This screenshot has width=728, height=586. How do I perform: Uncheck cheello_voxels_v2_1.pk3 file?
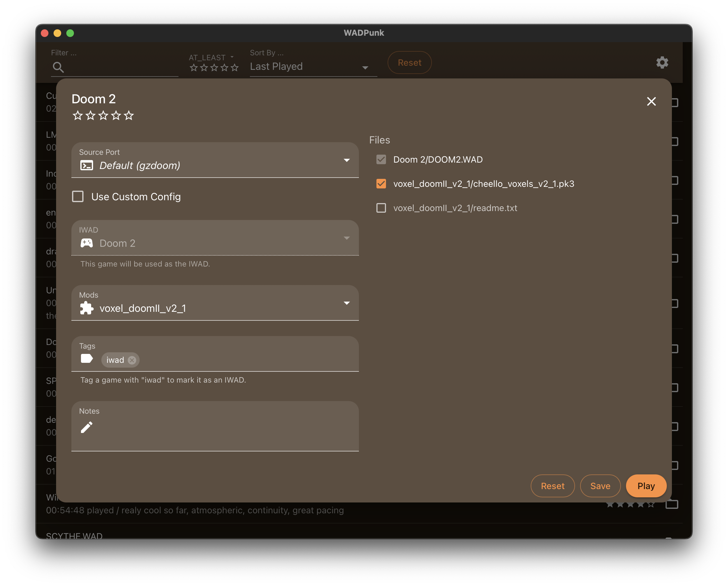coord(381,184)
